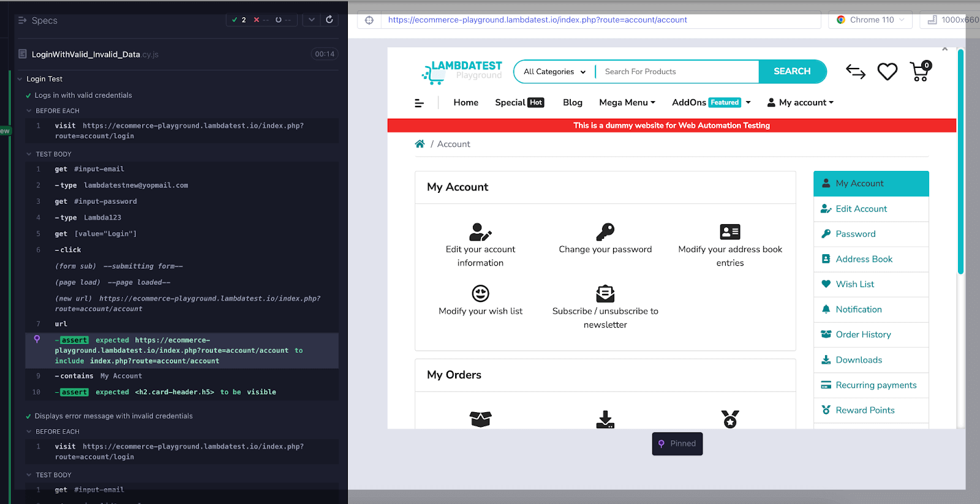
Task: Open Notification in sidebar
Action: [x=871, y=309]
